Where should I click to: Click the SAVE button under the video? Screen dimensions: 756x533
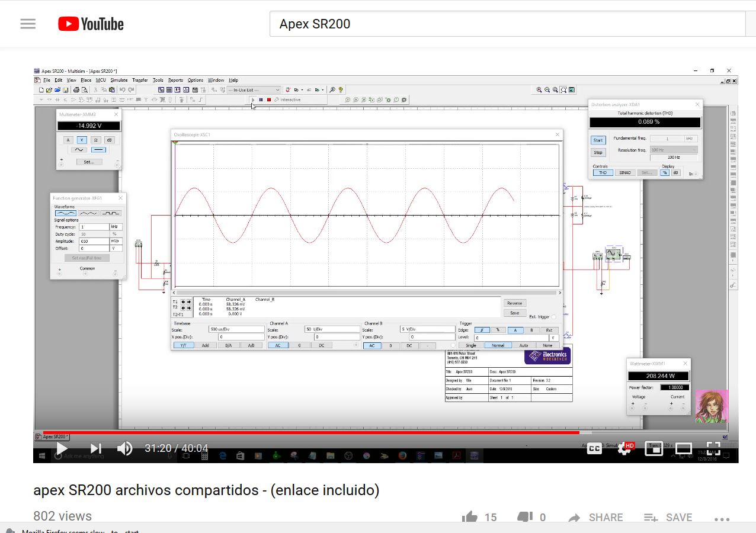(x=668, y=518)
